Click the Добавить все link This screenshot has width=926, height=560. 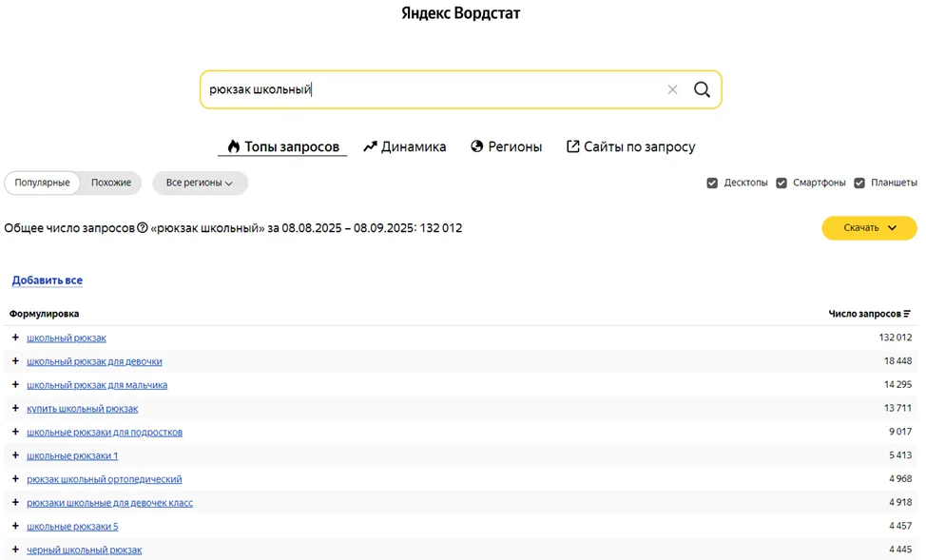click(48, 280)
